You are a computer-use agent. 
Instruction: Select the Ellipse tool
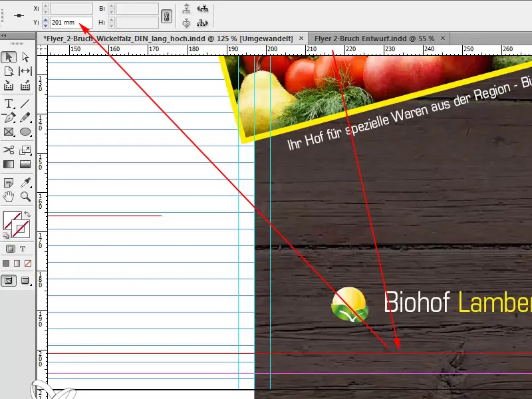25,132
